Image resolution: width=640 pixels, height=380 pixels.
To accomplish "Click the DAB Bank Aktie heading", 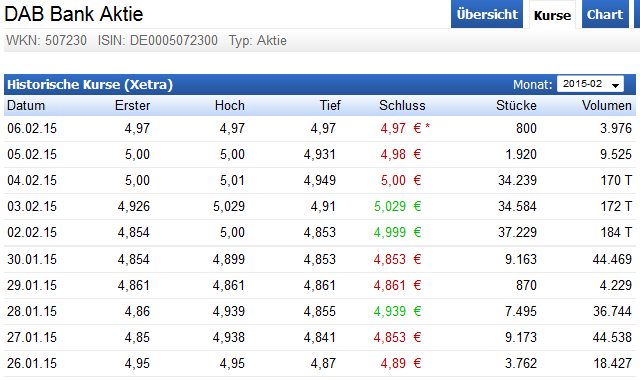I will (x=74, y=14).
